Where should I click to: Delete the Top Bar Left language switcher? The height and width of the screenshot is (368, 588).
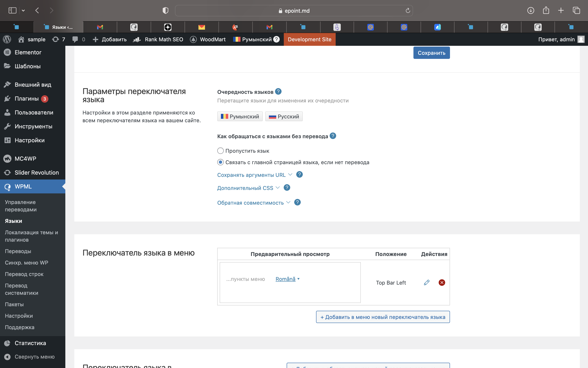[442, 282]
